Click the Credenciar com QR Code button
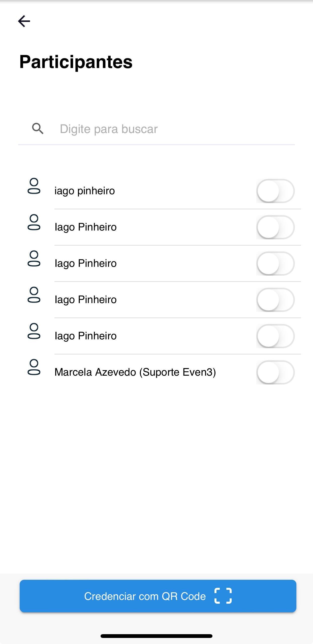 [x=158, y=596]
